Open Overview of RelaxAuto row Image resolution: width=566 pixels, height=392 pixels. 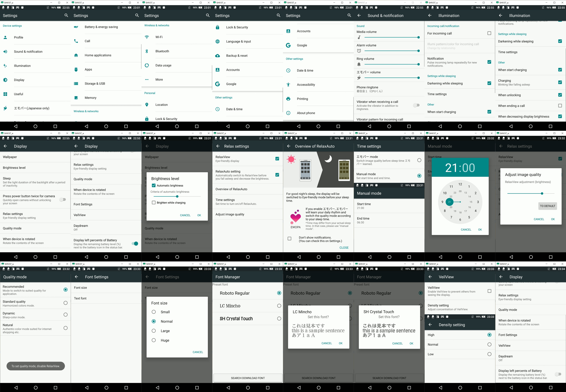(x=247, y=189)
